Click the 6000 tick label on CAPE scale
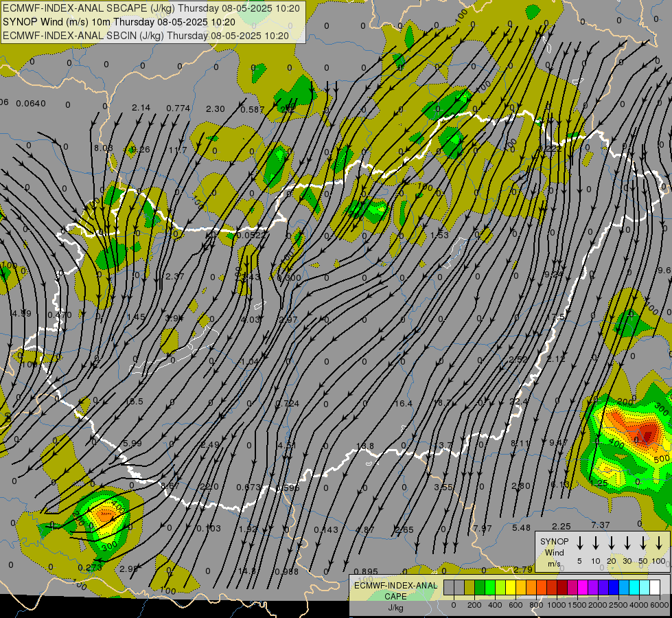The height and width of the screenshot is (618, 672). coord(660,605)
